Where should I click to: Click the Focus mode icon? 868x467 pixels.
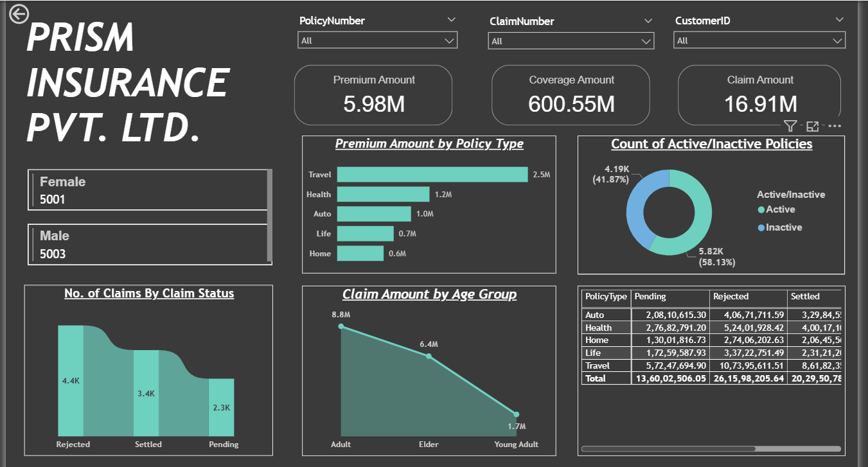point(813,126)
